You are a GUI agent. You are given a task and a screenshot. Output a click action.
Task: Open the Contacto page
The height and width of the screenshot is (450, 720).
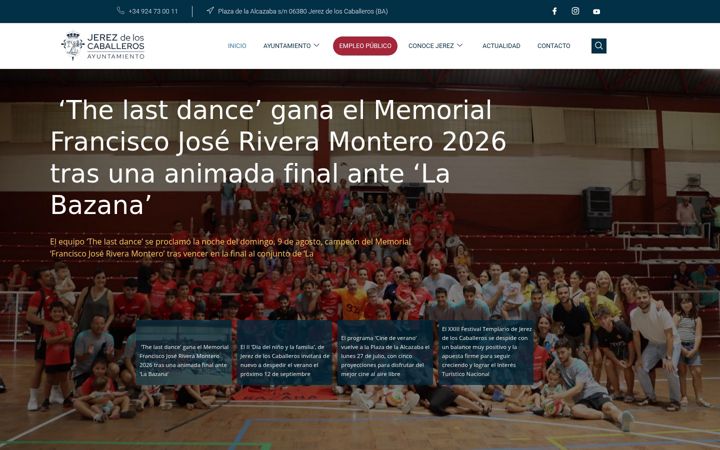click(x=554, y=46)
